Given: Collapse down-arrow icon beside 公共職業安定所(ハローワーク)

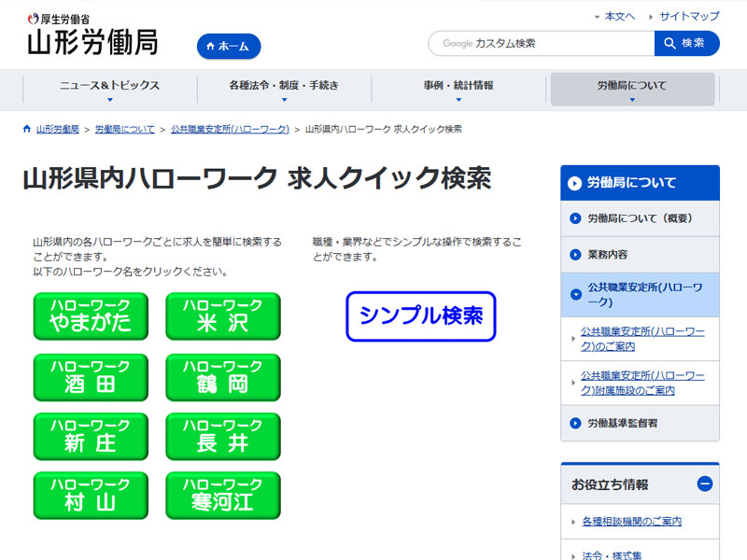Looking at the screenshot, I should click(x=575, y=295).
